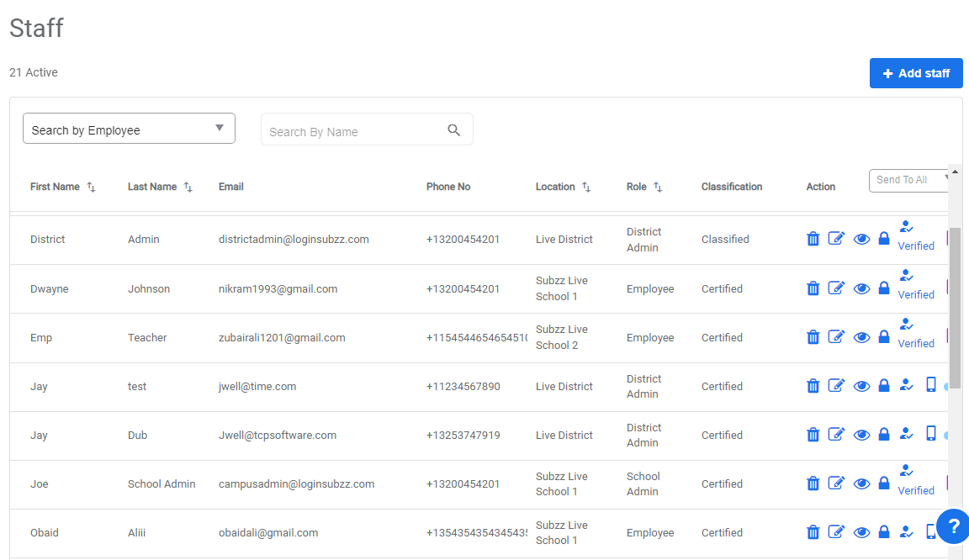Open the floating help question-mark icon
The height and width of the screenshot is (560, 969).
(953, 526)
